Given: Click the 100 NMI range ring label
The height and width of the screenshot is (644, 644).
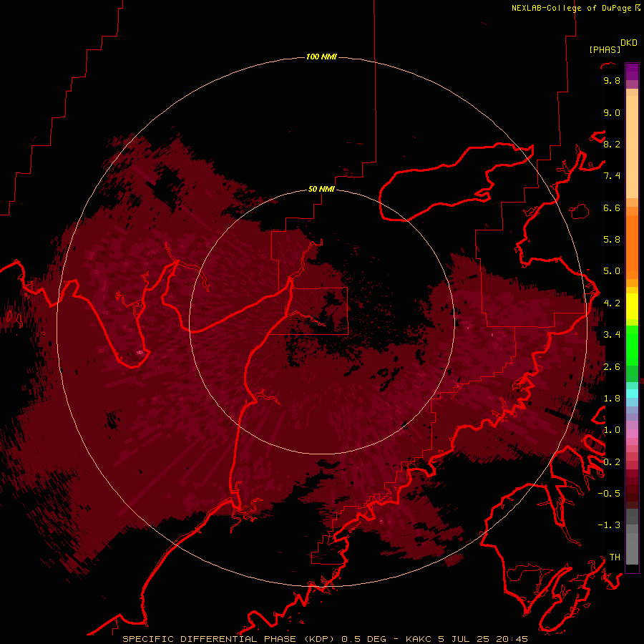Looking at the screenshot, I should click(321, 57).
